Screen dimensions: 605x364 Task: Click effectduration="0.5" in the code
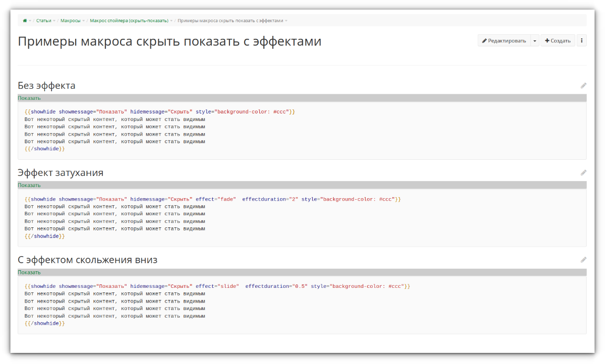coord(276,286)
